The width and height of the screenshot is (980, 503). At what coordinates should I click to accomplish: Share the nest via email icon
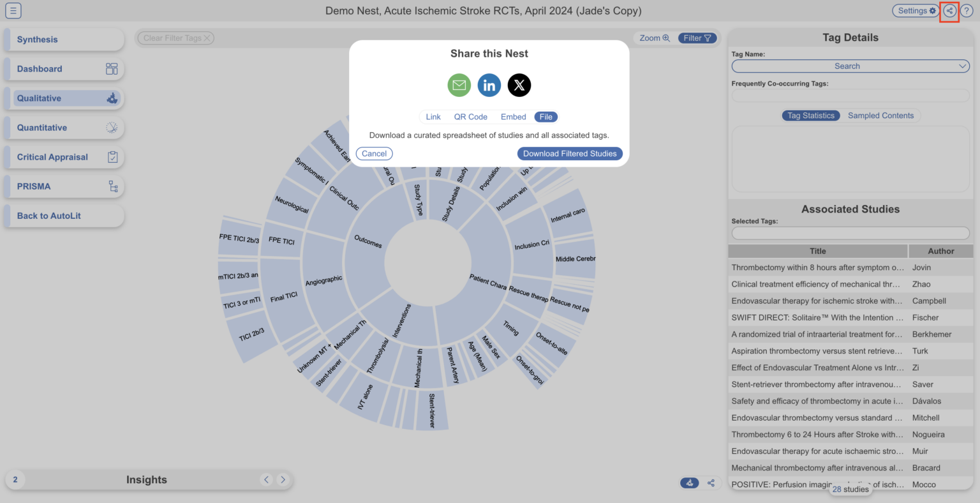(x=459, y=85)
